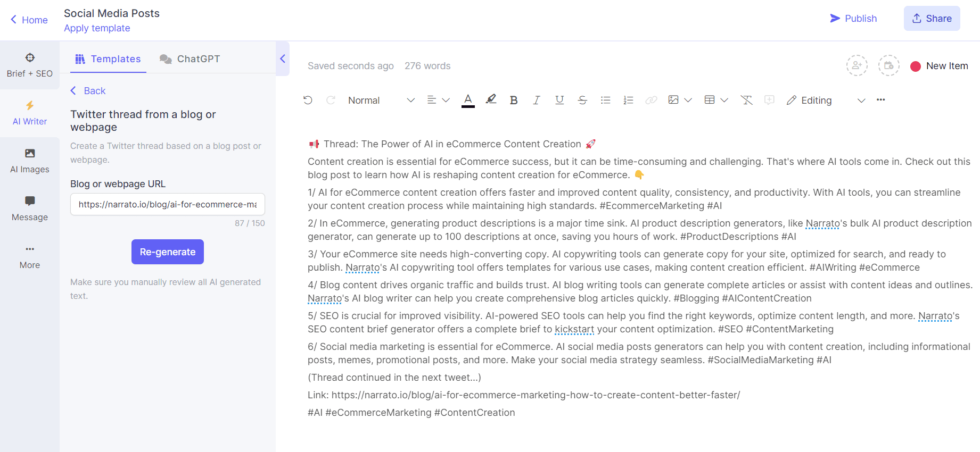Clear text formatting
The width and height of the screenshot is (980, 452).
[747, 100]
